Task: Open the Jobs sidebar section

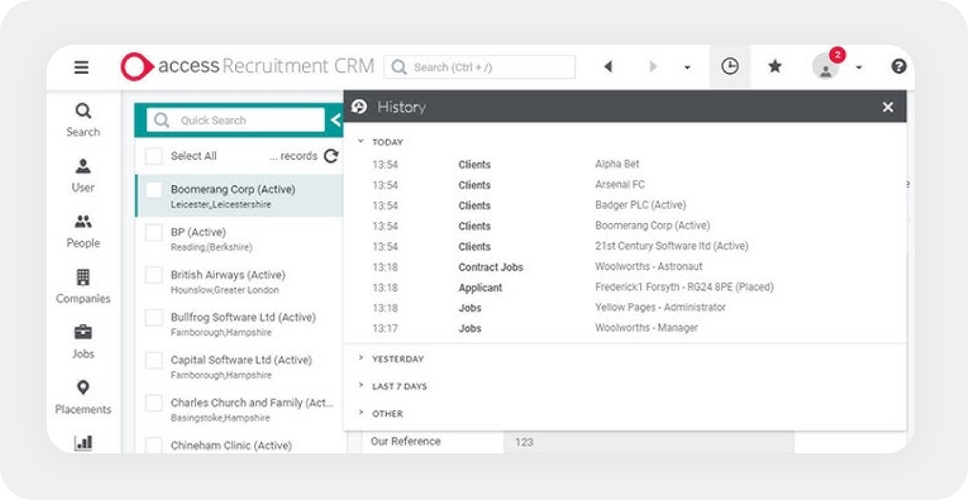Action: (83, 342)
